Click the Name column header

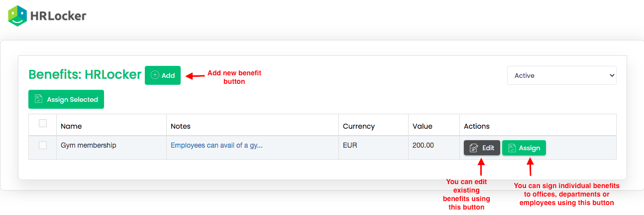71,126
